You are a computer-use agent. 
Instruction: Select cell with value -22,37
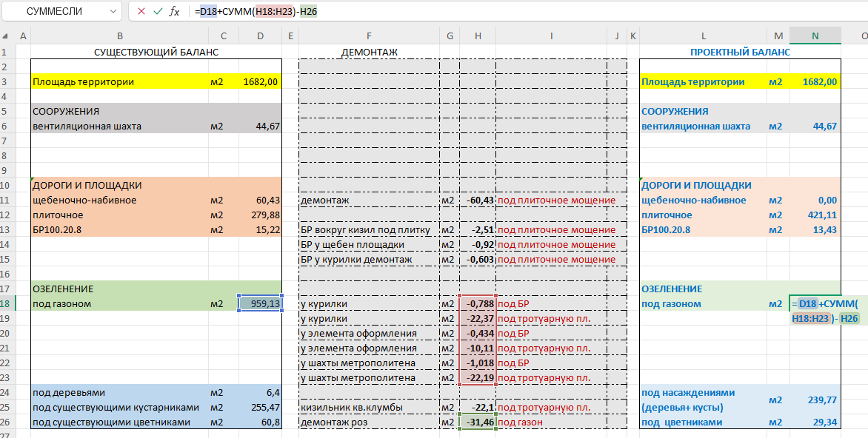pyautogui.click(x=477, y=319)
